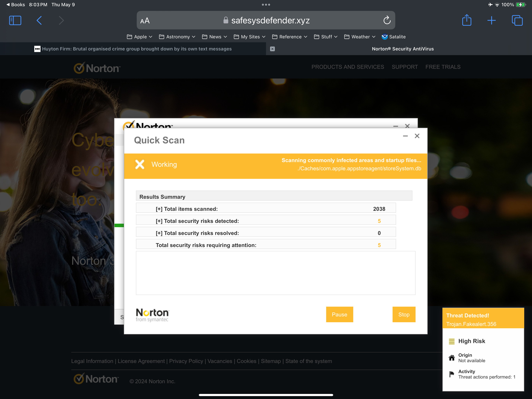The image size is (532, 399).
Task: Click the Results Summary header
Action: click(274, 196)
